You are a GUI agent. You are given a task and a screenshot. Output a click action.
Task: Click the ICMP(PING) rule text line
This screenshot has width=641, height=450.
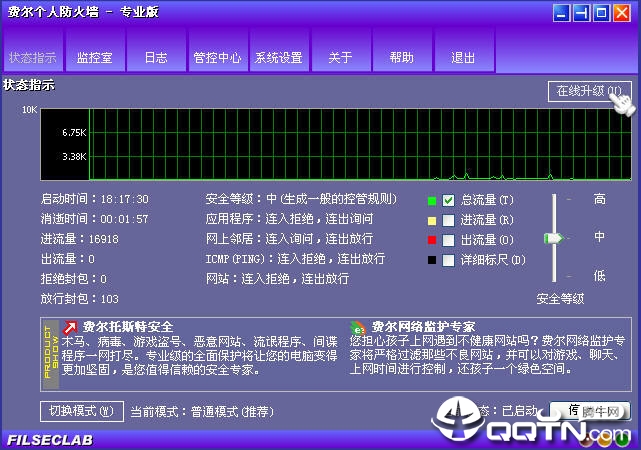(295, 259)
